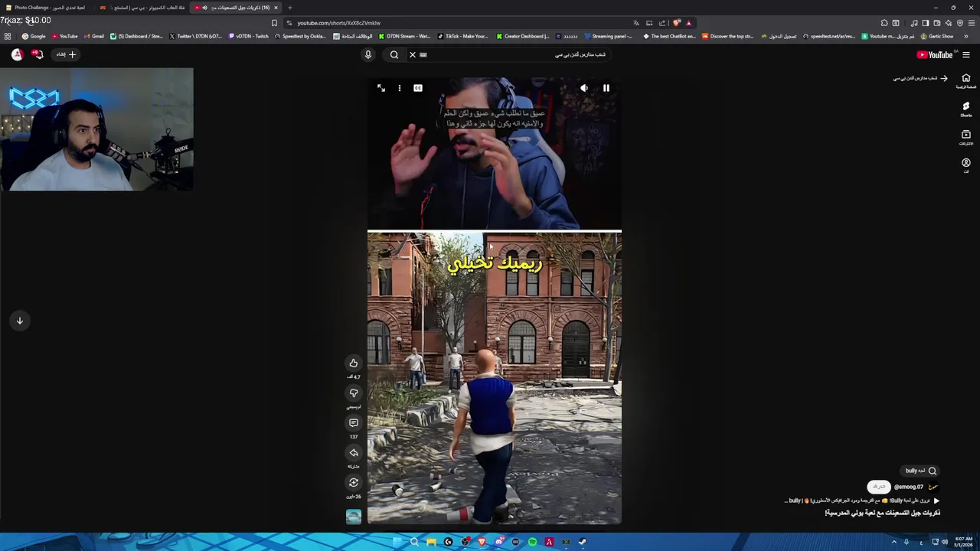Open the comments showing 137

point(353,423)
